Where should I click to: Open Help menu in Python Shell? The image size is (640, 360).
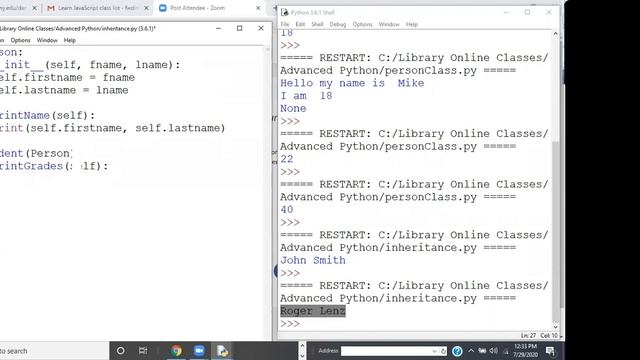coord(411,24)
